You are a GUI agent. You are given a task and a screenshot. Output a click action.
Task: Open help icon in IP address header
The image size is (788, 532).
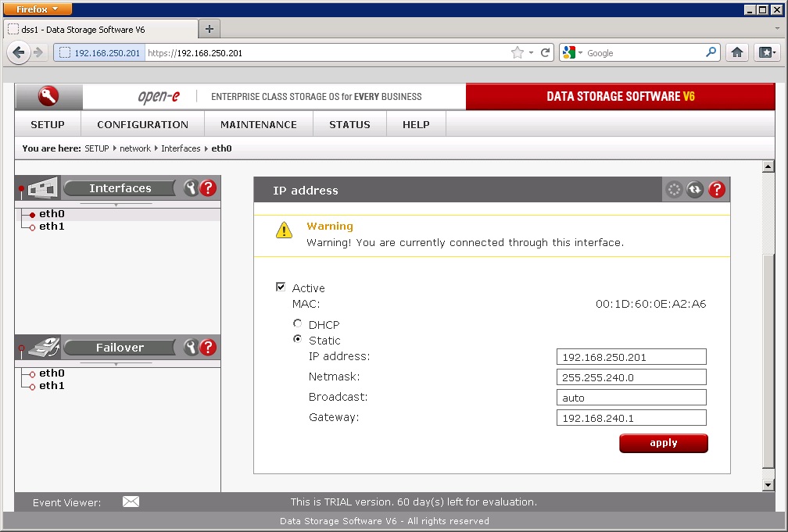click(717, 190)
